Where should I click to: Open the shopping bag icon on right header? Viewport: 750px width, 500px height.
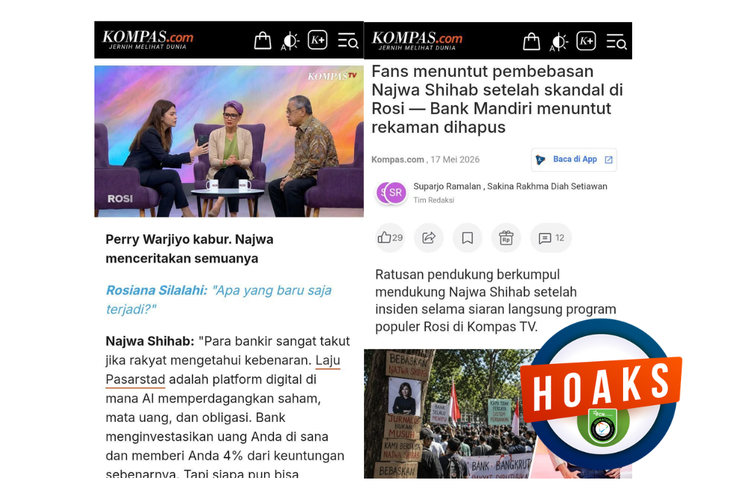click(x=531, y=42)
